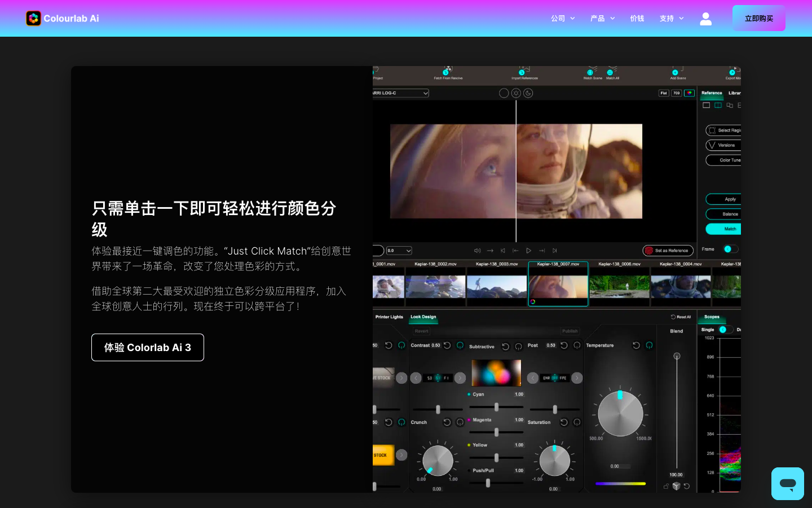Switch to the Look Design tab
The height and width of the screenshot is (508, 812).
423,317
